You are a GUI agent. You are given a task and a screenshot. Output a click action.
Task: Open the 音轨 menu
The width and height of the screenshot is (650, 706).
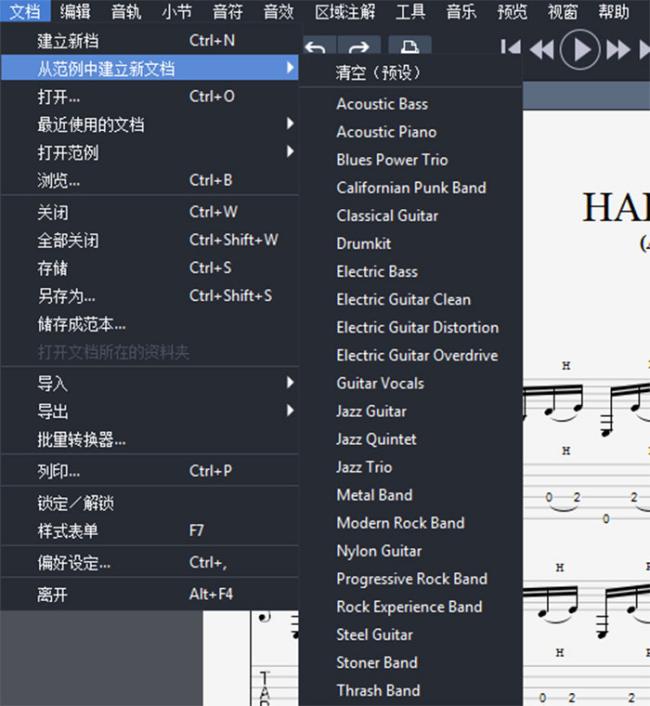coord(126,12)
